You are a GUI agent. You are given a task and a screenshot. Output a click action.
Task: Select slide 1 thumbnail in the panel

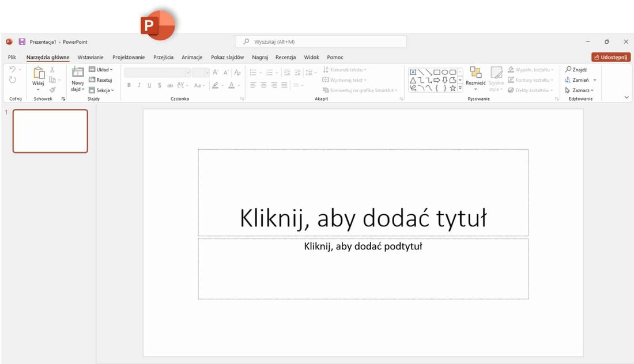50,131
